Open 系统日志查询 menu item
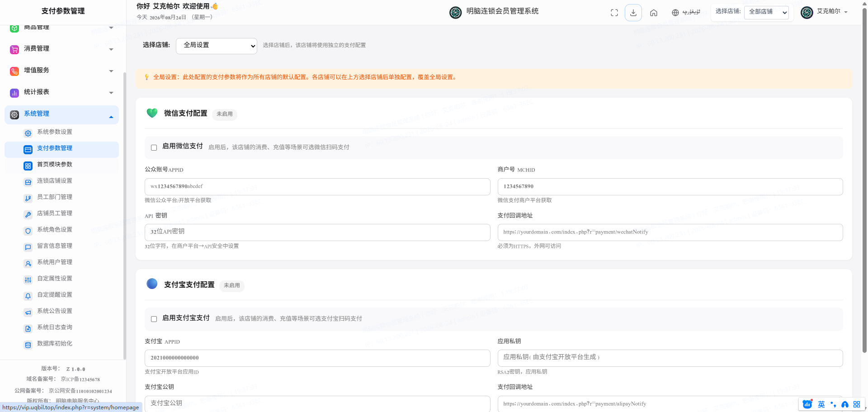 61,328
